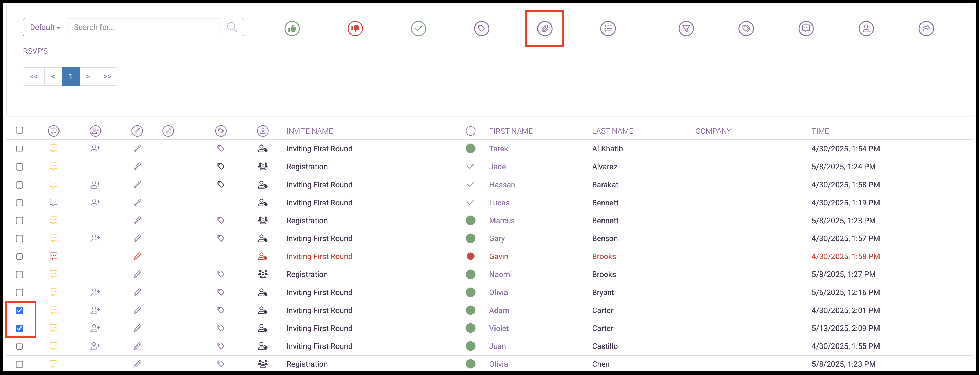This screenshot has height=375, width=980.
Task: Click the paperclip column header icon
Action: (168, 131)
